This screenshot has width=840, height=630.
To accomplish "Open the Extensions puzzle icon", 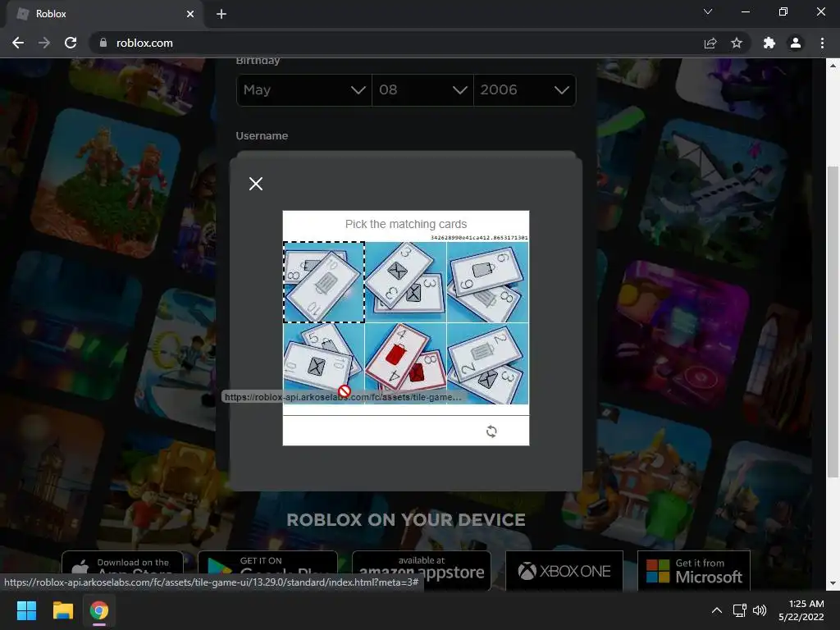I will point(769,43).
